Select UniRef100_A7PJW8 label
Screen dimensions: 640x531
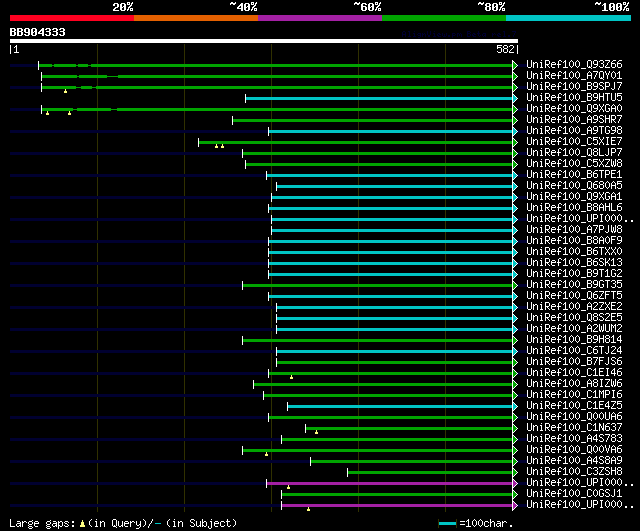(x=574, y=230)
